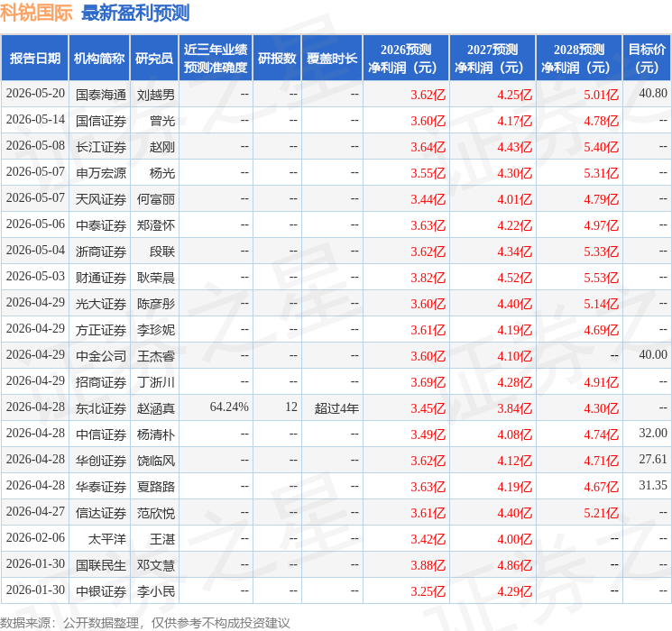Click the 2026-05-14 report date
Image resolution: width=672 pixels, height=631 pixels.
pyautogui.click(x=35, y=120)
